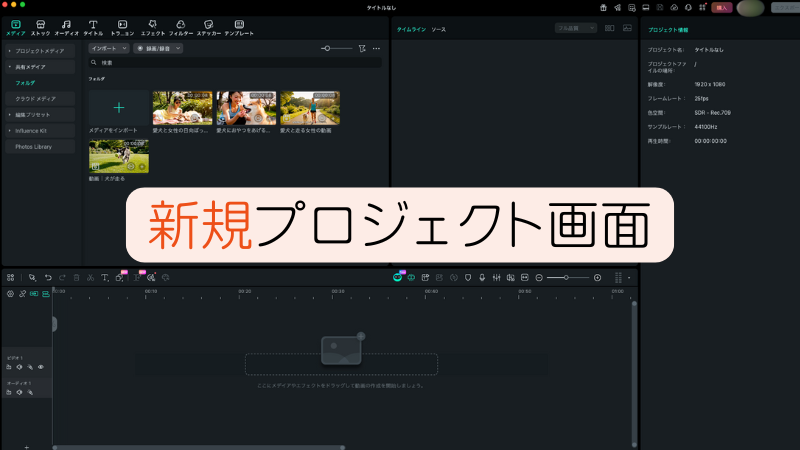
Task: Toggle mute on the ビデオ 1 track
Action: tap(20, 367)
